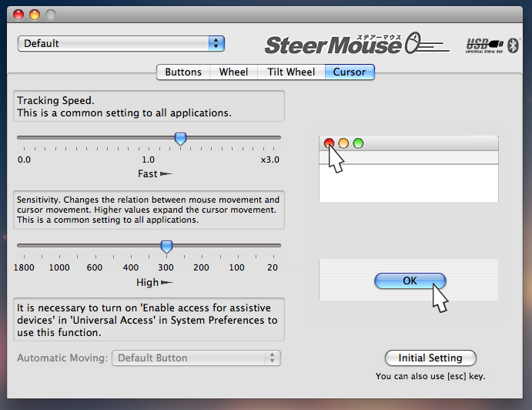This screenshot has height=410, width=532.
Task: Click the Tracking Speed slider knob
Action: pos(180,139)
